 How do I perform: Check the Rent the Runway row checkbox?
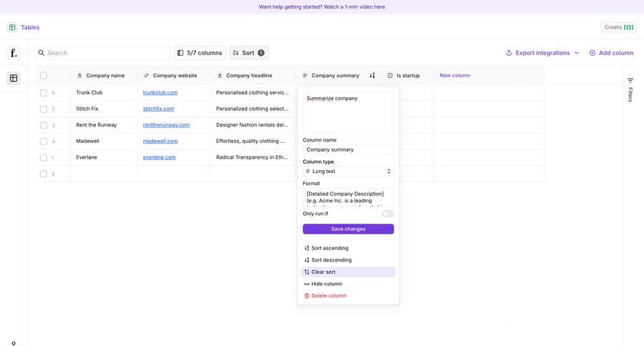point(43,125)
